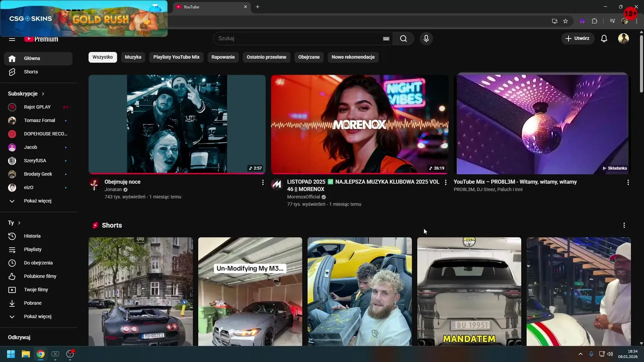Open Historia in the sidebar

point(38,236)
